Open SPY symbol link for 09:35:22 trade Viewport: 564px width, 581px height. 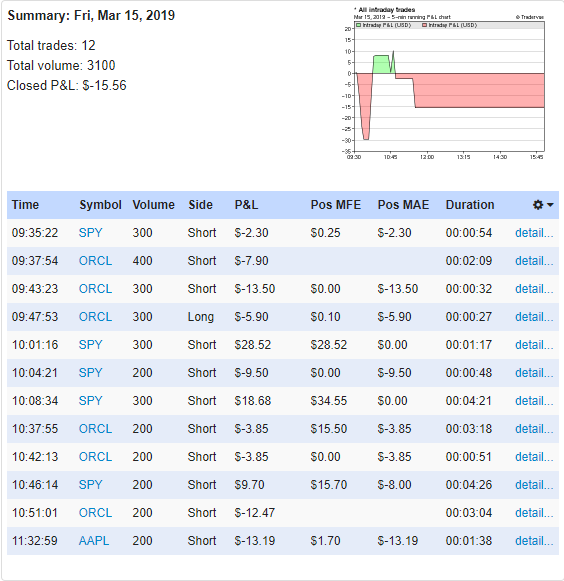[90, 233]
